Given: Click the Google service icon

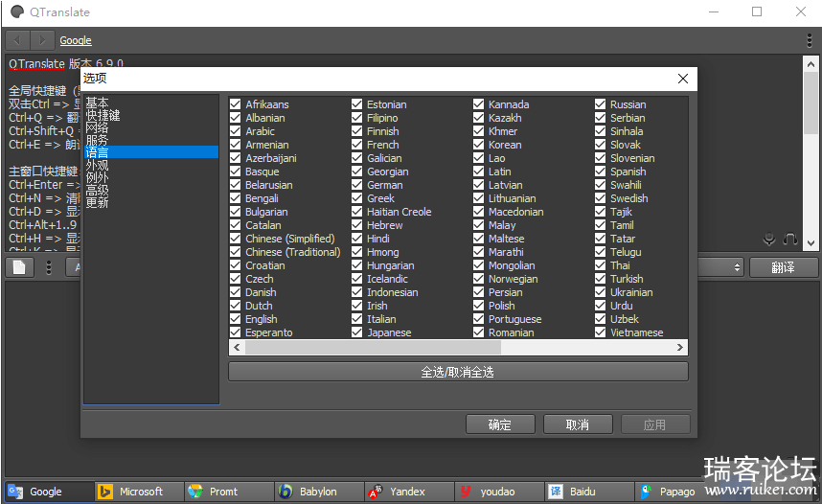Looking at the screenshot, I should [x=15, y=492].
